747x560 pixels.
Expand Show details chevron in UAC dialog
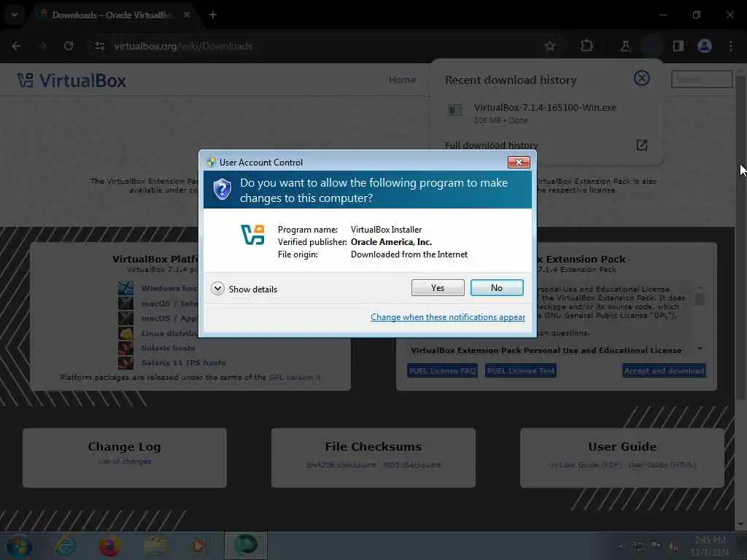tap(217, 289)
